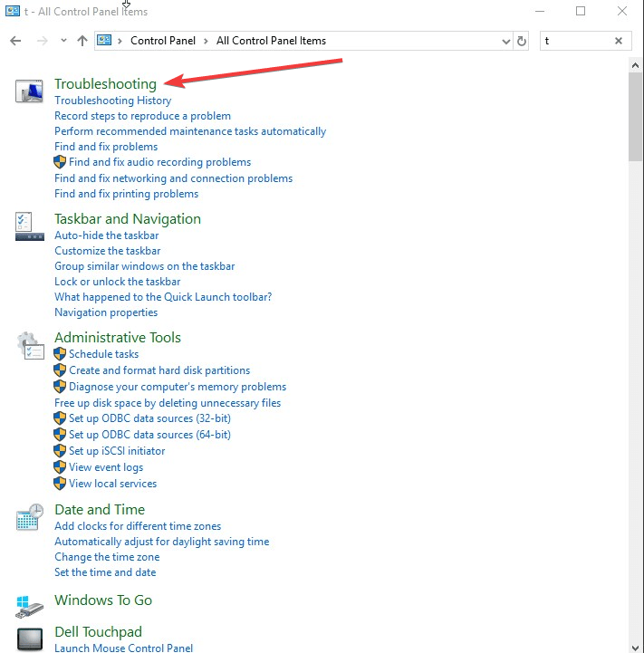The width and height of the screenshot is (644, 653).
Task: Click the Troubleshooting computer icon
Action: pyautogui.click(x=30, y=91)
